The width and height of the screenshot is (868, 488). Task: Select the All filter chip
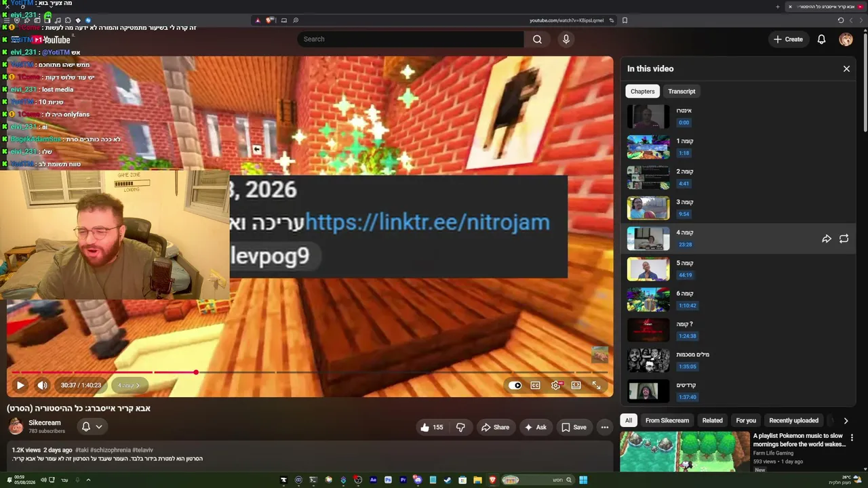[x=629, y=420]
